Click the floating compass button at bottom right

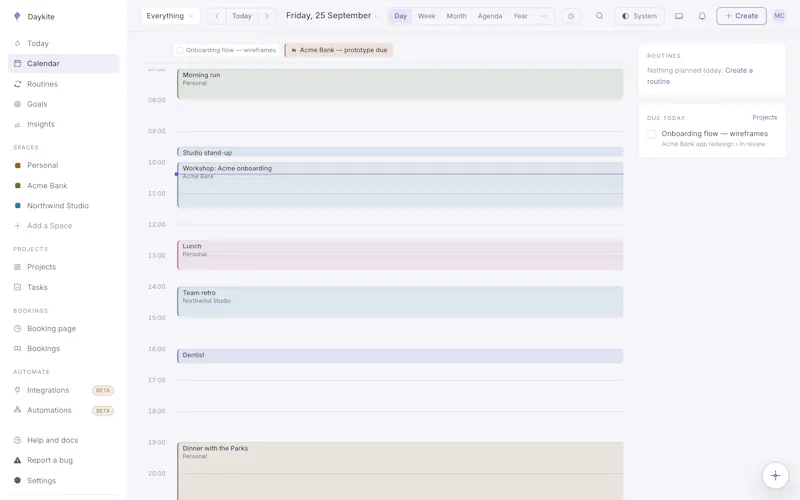[776, 476]
